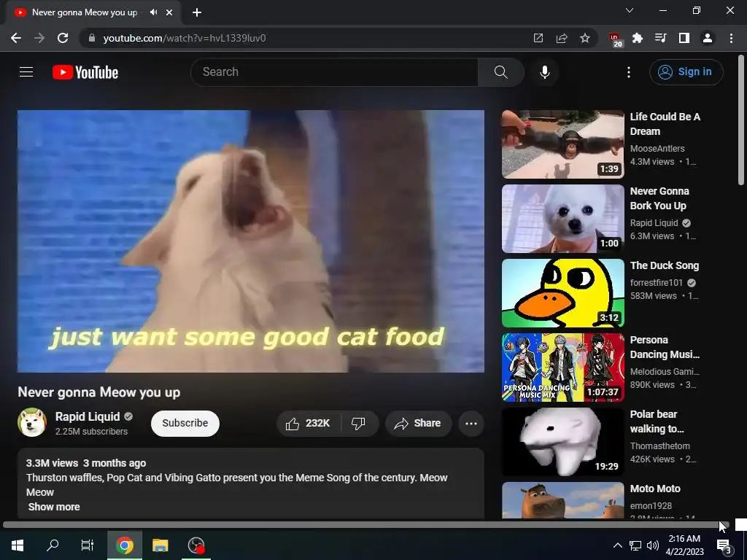This screenshot has width=747, height=560.
Task: Open Never Gonna Bork You Up thumbnail
Action: (x=562, y=219)
